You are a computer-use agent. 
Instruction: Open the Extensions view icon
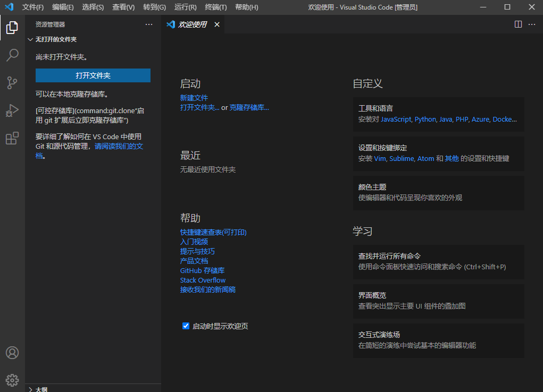tap(12, 138)
